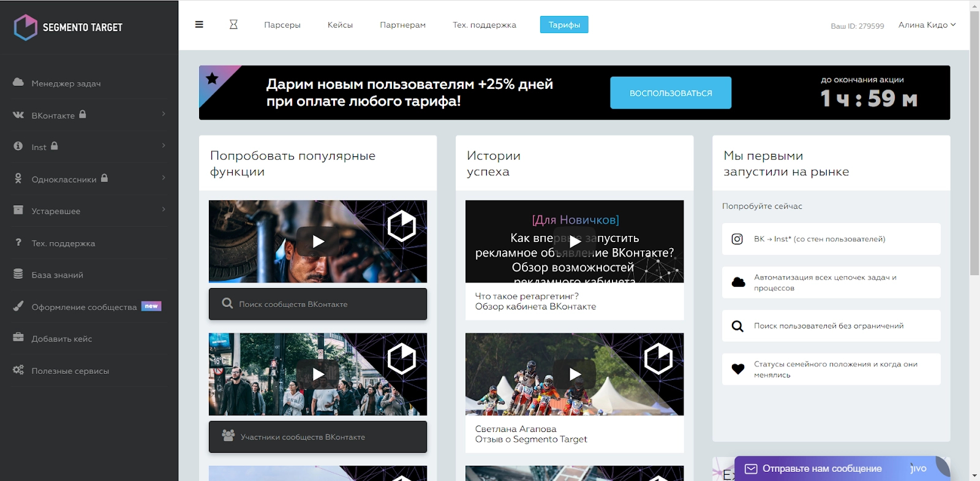Open the Алина Кидо account dropdown
The width and height of the screenshot is (980, 481).
(x=927, y=25)
